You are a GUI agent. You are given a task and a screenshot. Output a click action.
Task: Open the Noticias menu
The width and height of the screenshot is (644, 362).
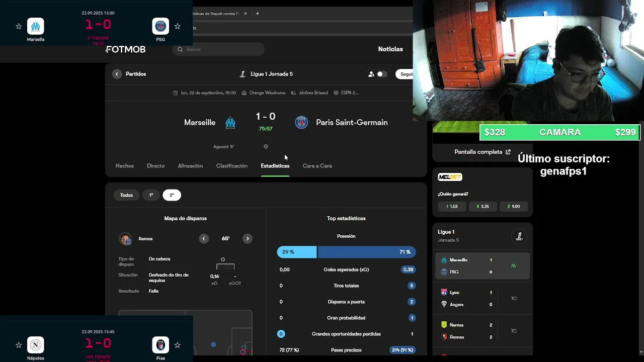point(390,49)
